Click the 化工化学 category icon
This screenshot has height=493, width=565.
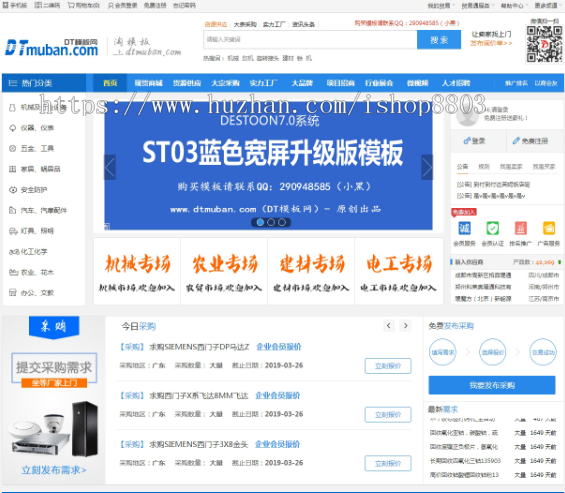(x=14, y=252)
